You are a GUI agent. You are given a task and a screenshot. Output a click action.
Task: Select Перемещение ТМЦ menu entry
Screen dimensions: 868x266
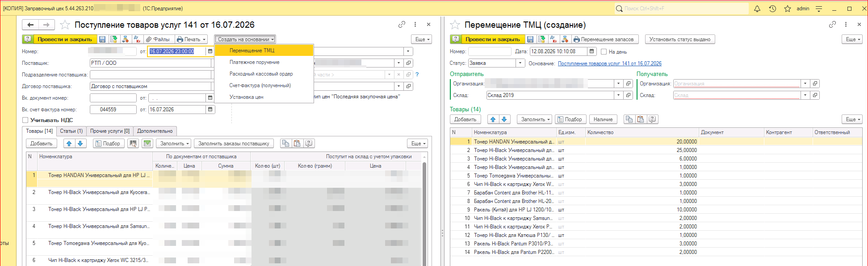(264, 51)
